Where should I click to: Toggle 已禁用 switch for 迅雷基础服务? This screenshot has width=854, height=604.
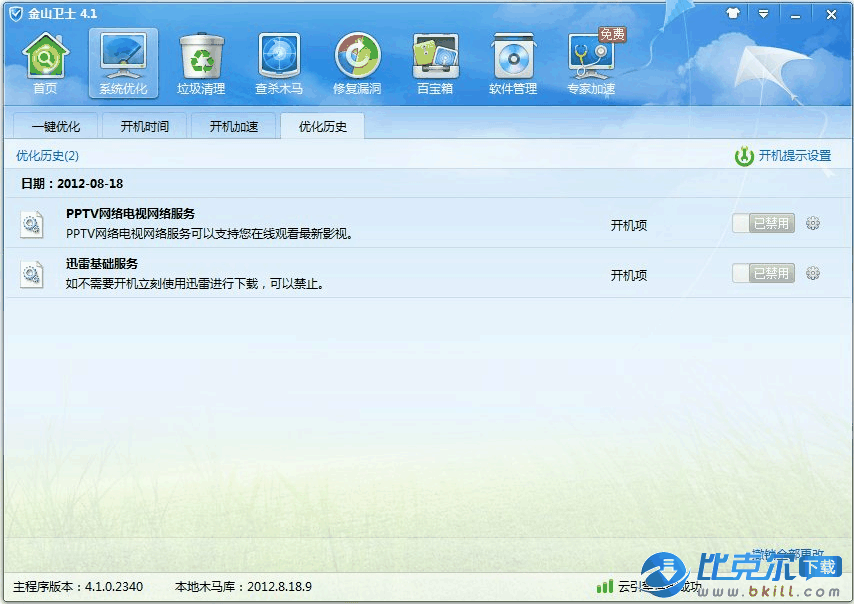tap(764, 273)
